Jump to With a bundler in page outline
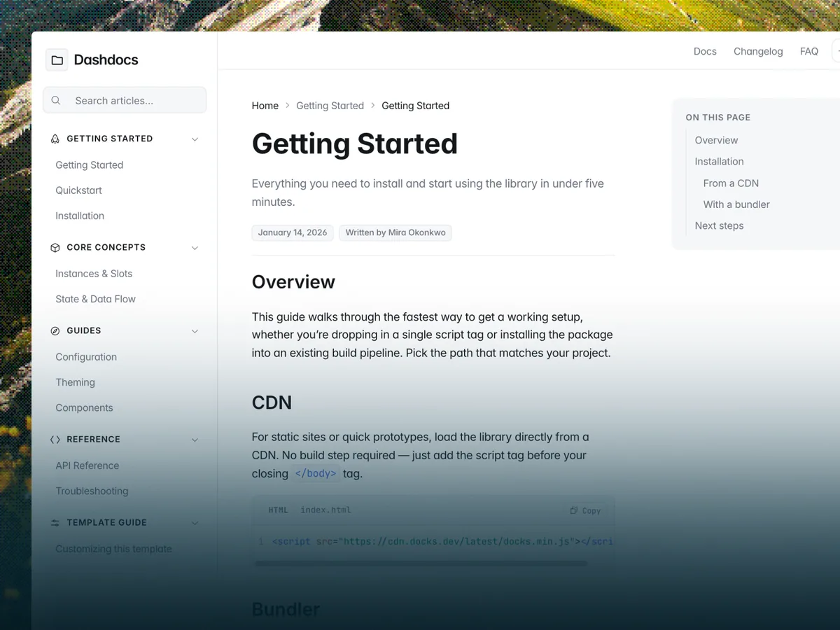The height and width of the screenshot is (630, 840). tap(736, 204)
